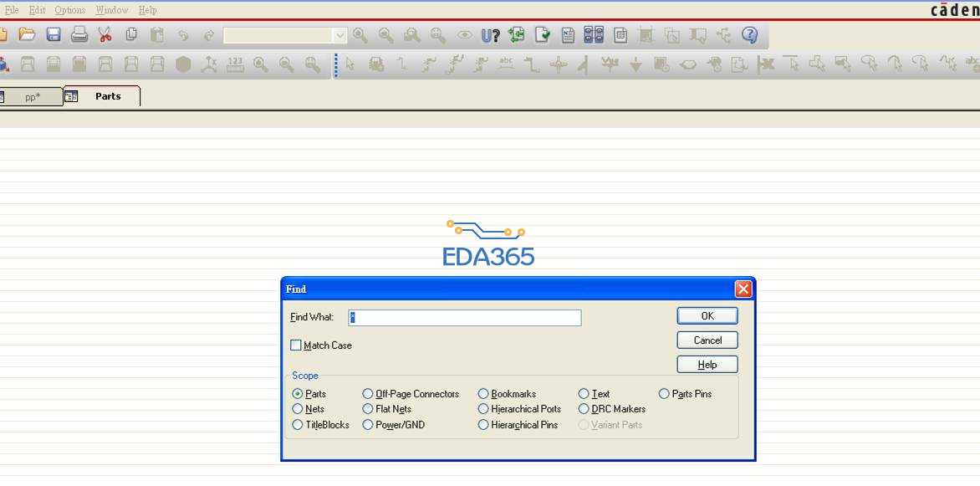The width and height of the screenshot is (980, 486).
Task: Open help with blue question mark icon
Action: click(x=750, y=34)
